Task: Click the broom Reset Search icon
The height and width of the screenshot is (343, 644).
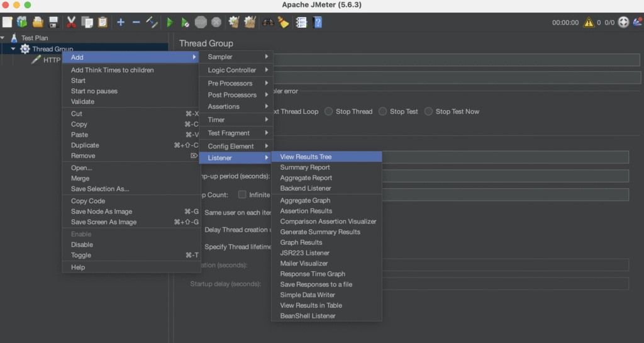Action: coord(283,23)
